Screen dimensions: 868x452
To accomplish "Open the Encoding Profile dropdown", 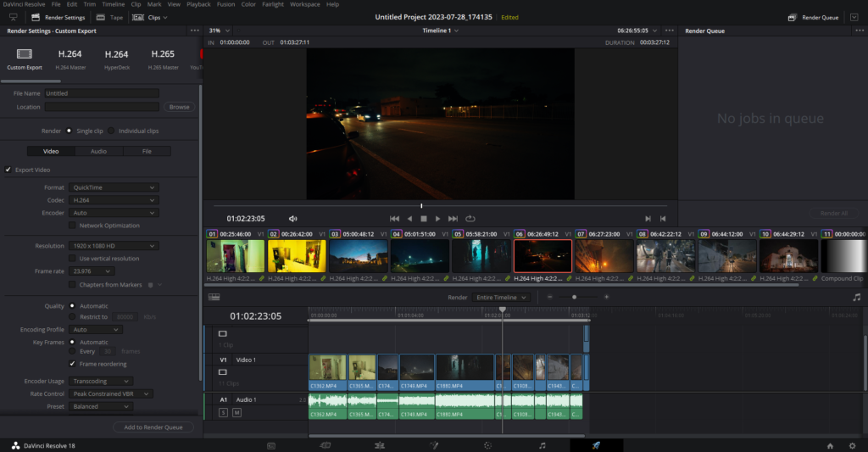I will tap(96, 330).
